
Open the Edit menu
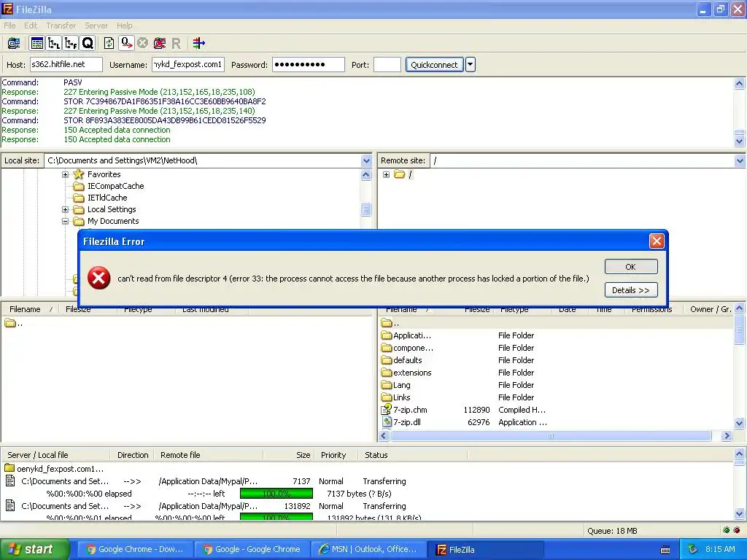tap(31, 26)
